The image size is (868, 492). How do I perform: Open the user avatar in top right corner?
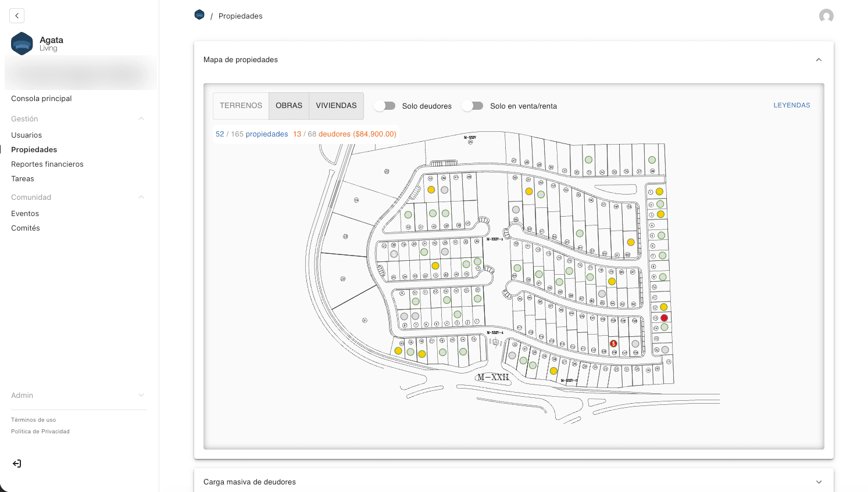(x=826, y=16)
